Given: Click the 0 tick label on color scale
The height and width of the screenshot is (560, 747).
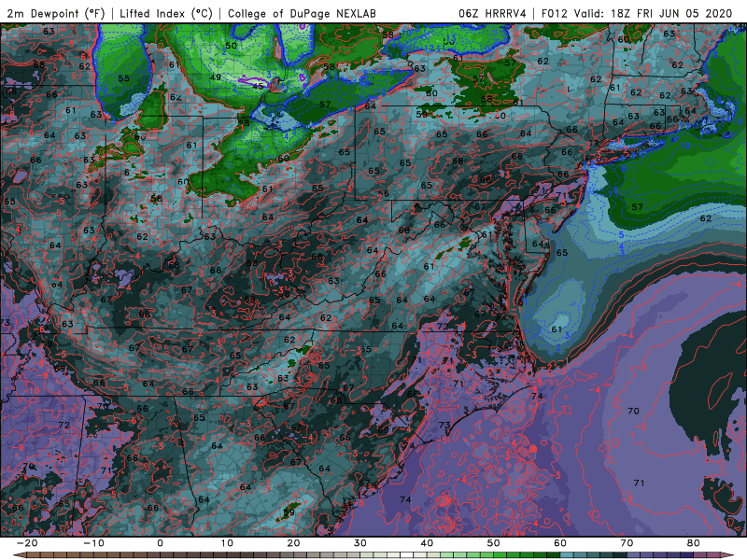Looking at the screenshot, I should [x=160, y=543].
